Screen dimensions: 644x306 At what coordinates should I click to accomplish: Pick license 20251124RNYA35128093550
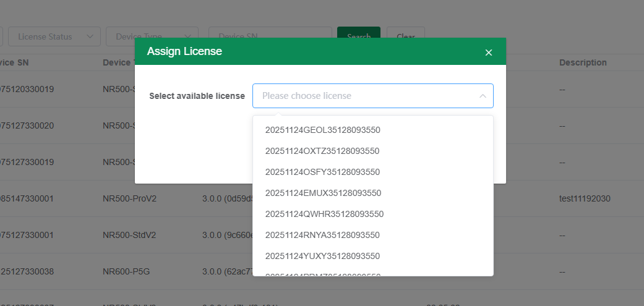[322, 235]
